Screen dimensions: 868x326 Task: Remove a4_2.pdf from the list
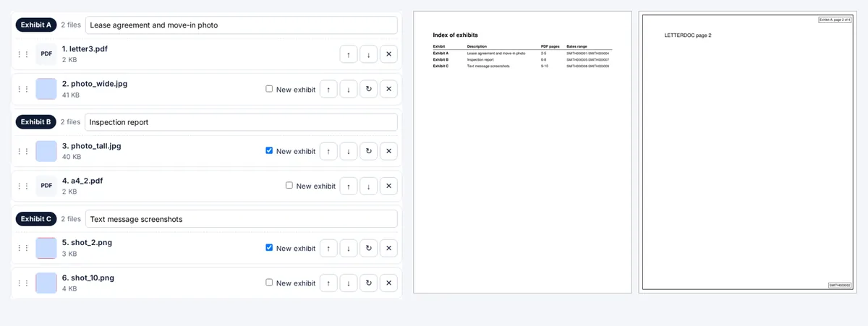click(x=388, y=186)
